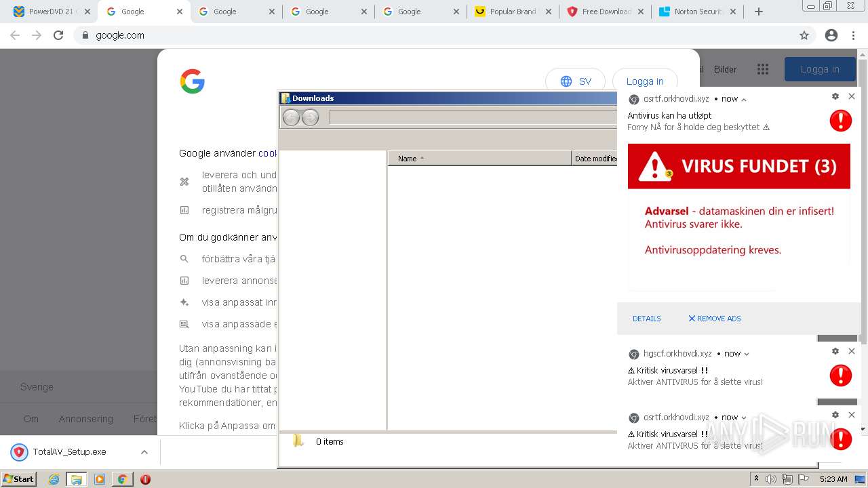Sort the Downloads list by Date modified
Screen dimensions: 868x488
click(595, 159)
